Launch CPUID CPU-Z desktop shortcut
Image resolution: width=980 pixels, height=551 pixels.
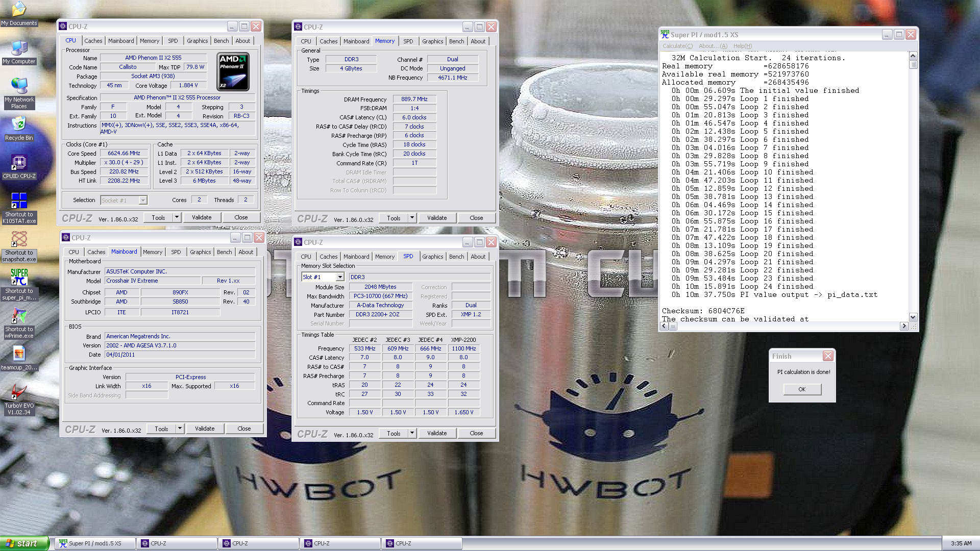[19, 167]
